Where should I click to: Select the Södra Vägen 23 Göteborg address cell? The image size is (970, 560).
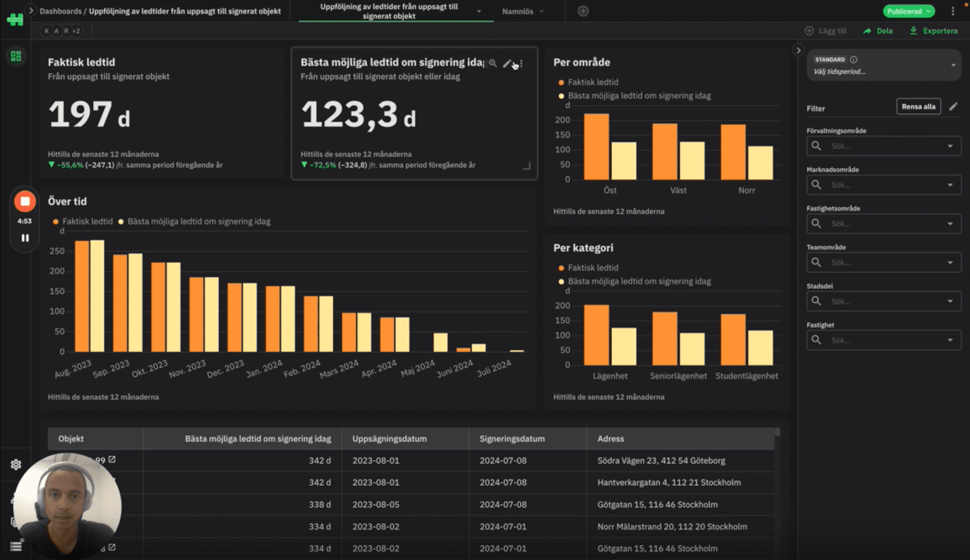point(680,461)
